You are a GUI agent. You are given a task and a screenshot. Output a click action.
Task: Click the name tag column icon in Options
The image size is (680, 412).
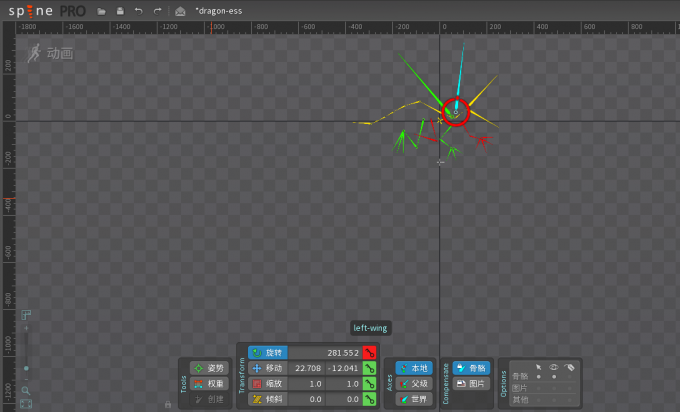click(569, 367)
